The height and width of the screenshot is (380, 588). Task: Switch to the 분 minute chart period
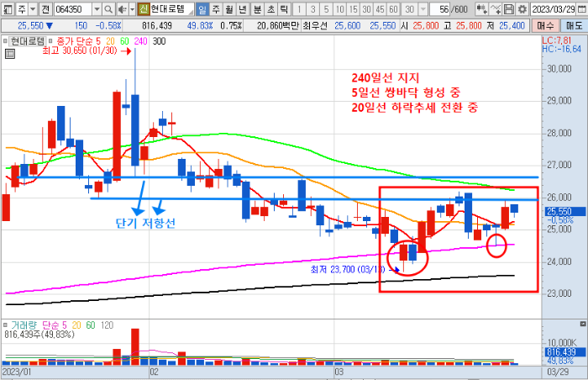257,9
